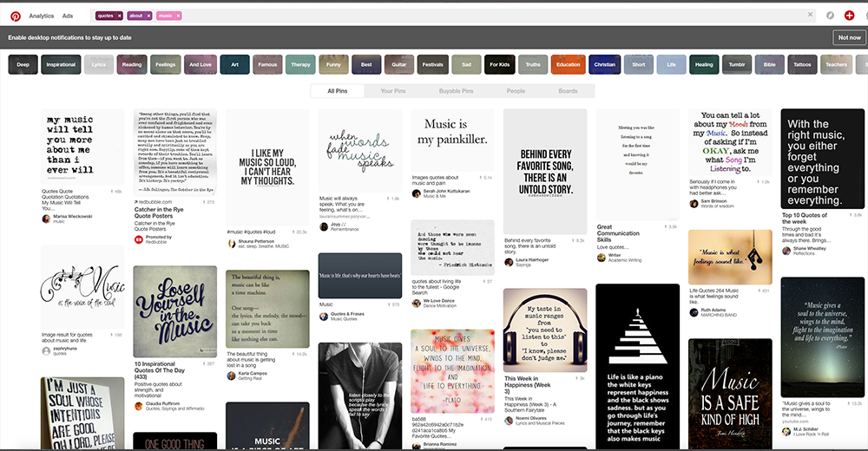Image resolution: width=868 pixels, height=451 pixels.
Task: Show the People results tab
Action: pos(516,91)
